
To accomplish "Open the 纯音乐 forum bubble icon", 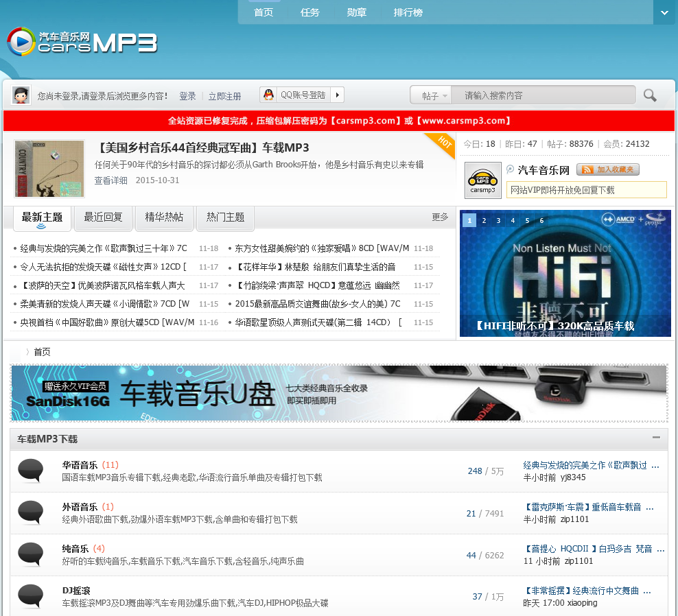I will pos(30,554).
